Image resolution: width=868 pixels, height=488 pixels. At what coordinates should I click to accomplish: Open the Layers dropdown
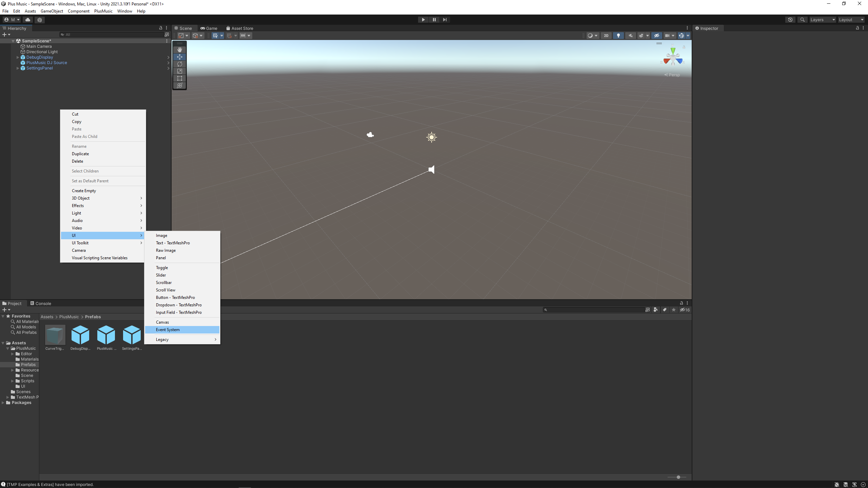point(822,20)
